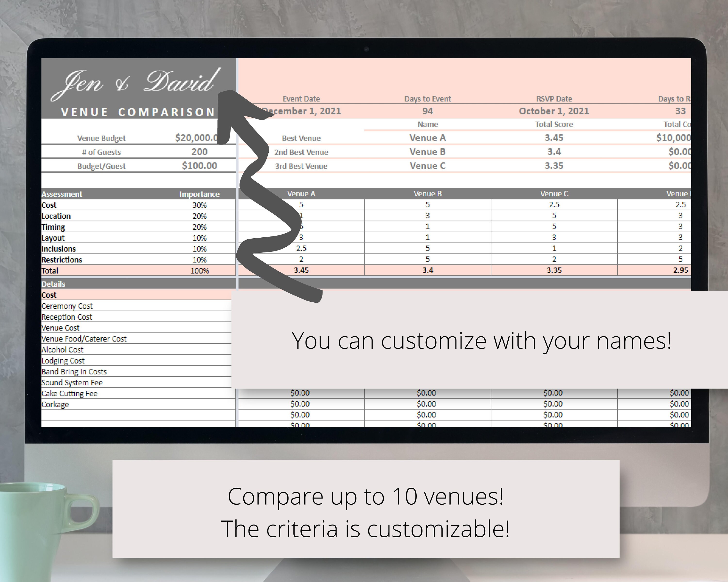Image resolution: width=728 pixels, height=582 pixels.
Task: Select the 3.4 Total Score for 2nd Best Venue
Action: click(x=554, y=152)
